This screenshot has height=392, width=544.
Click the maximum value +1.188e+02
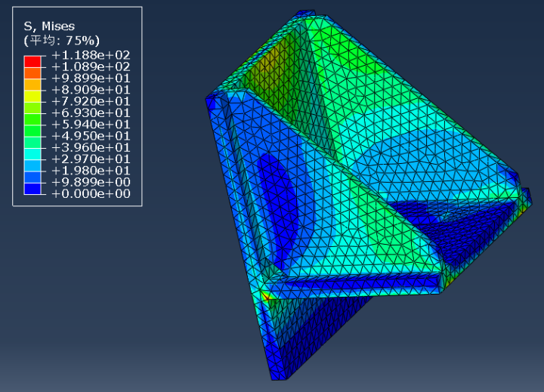coord(91,55)
